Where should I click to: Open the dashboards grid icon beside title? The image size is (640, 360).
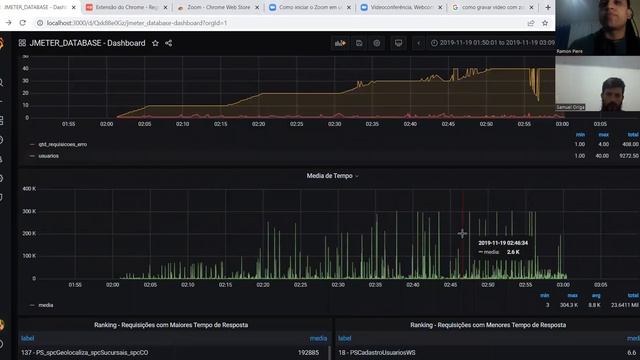(22, 43)
